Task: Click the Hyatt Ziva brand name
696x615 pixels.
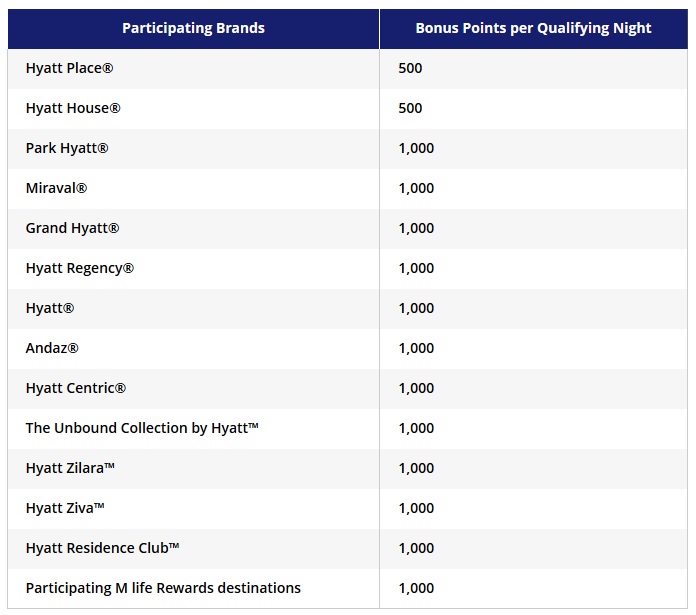Action: click(x=65, y=508)
